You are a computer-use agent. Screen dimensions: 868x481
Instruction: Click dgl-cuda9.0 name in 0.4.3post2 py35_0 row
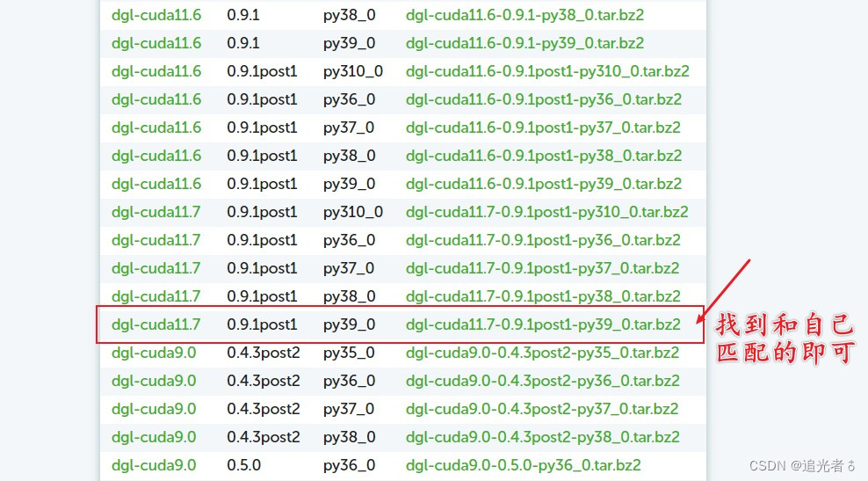[x=154, y=353]
